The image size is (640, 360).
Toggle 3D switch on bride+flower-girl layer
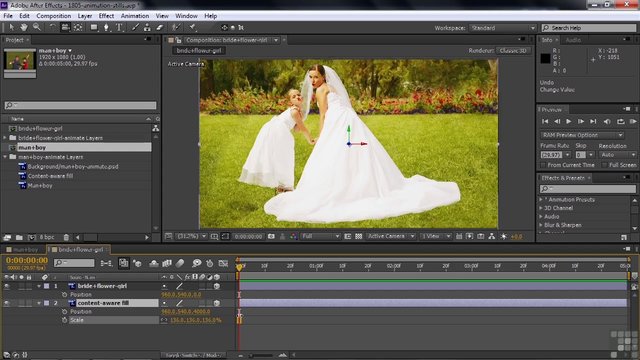pos(217,286)
